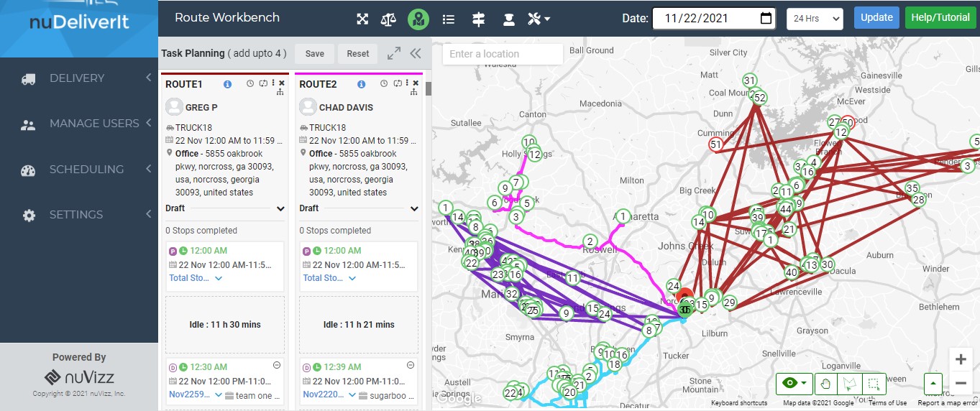
Task: Click stop marker 31 near Coal Mountain
Action: [x=750, y=80]
